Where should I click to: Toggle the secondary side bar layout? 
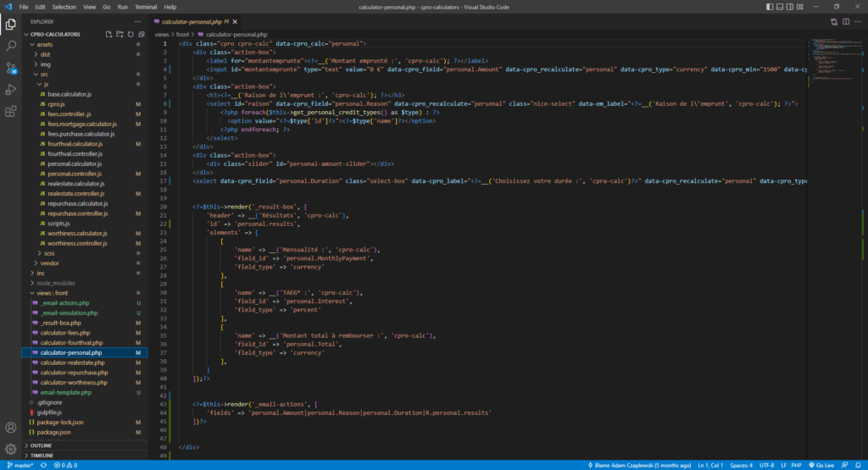790,7
